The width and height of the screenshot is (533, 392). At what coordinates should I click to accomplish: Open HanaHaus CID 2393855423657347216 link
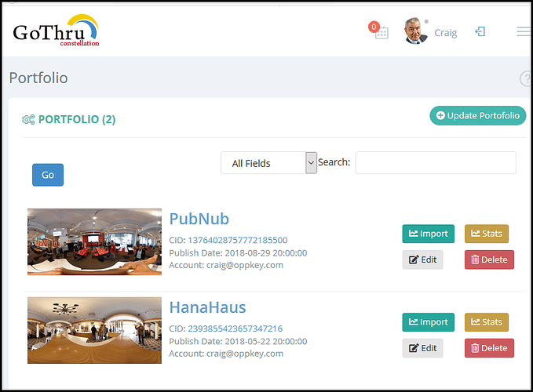coord(235,328)
